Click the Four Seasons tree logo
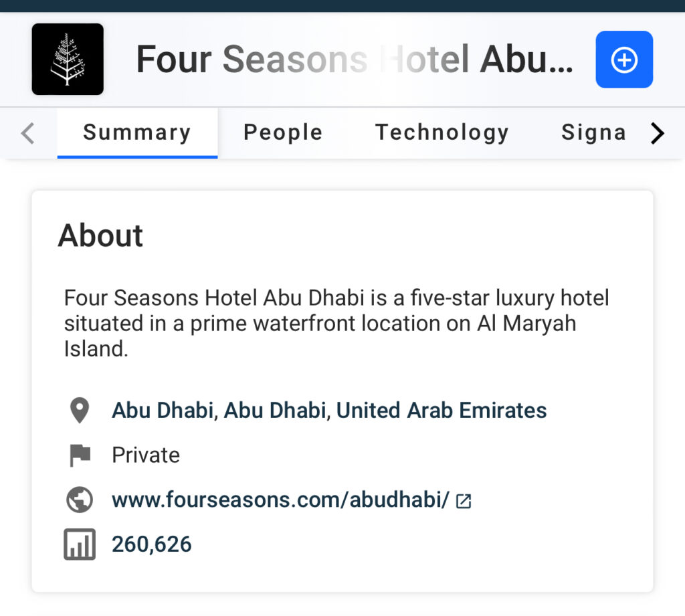Viewport: 685px width, 616px height. pyautogui.click(x=68, y=59)
